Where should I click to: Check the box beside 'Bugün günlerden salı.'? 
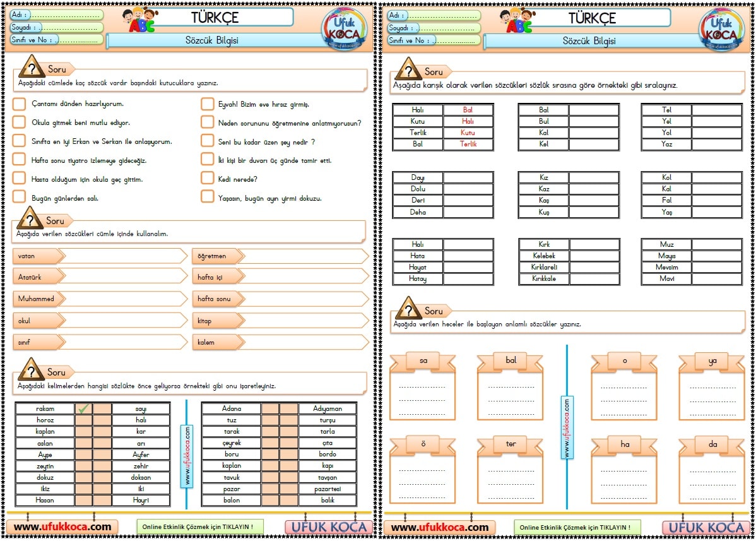[20, 197]
